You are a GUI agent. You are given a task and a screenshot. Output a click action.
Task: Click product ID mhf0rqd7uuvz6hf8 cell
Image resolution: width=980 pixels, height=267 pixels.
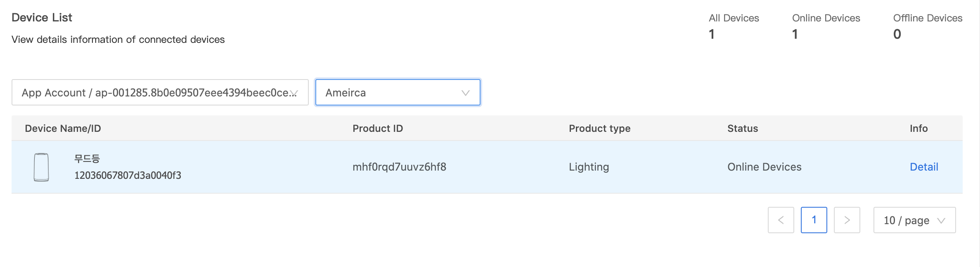(399, 167)
